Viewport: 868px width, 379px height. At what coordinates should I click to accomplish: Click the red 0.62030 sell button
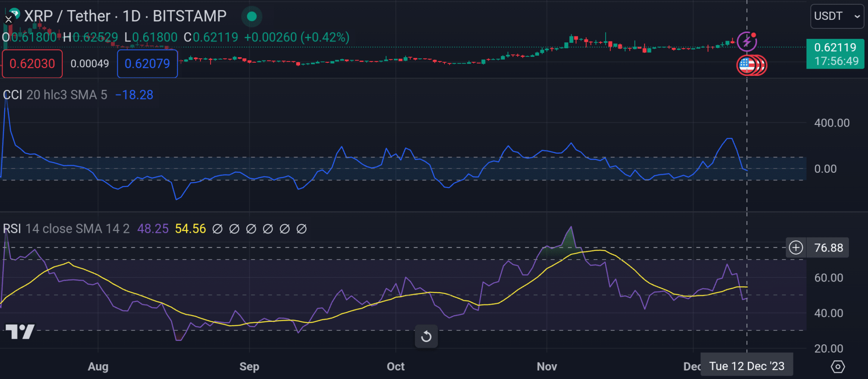32,64
